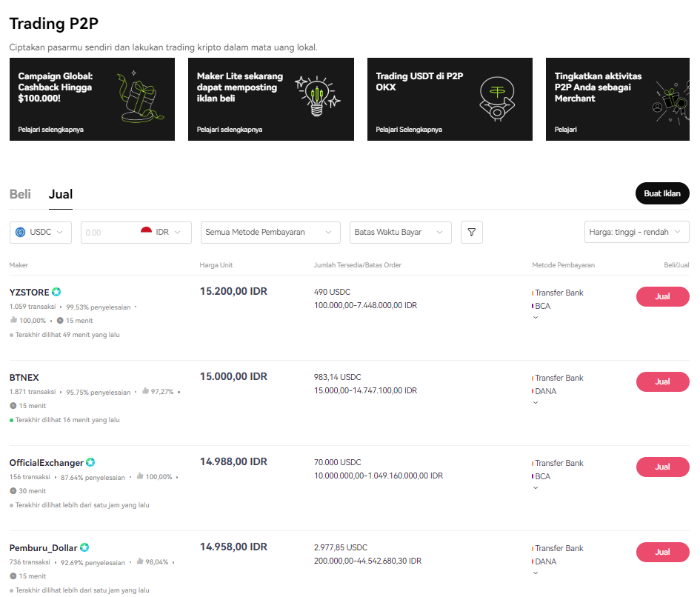Click Pemburu_Dollar verified badge icon
The width and height of the screenshot is (700, 597).
coord(84,547)
